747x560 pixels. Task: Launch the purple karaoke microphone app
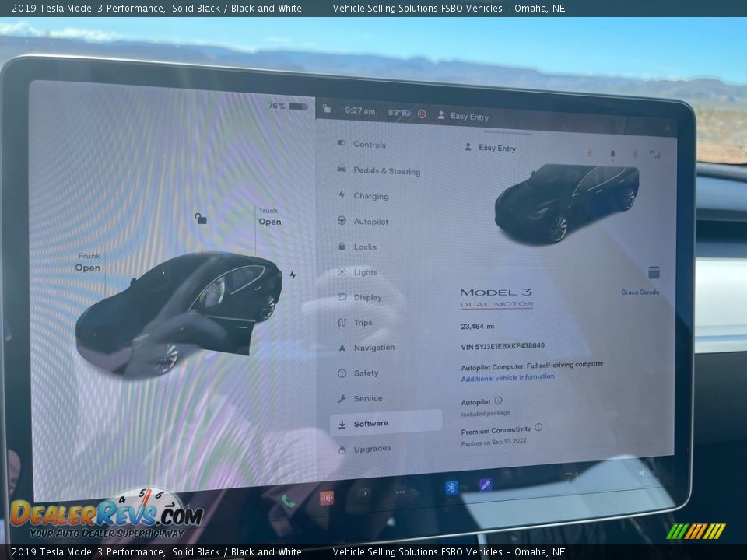tap(486, 485)
